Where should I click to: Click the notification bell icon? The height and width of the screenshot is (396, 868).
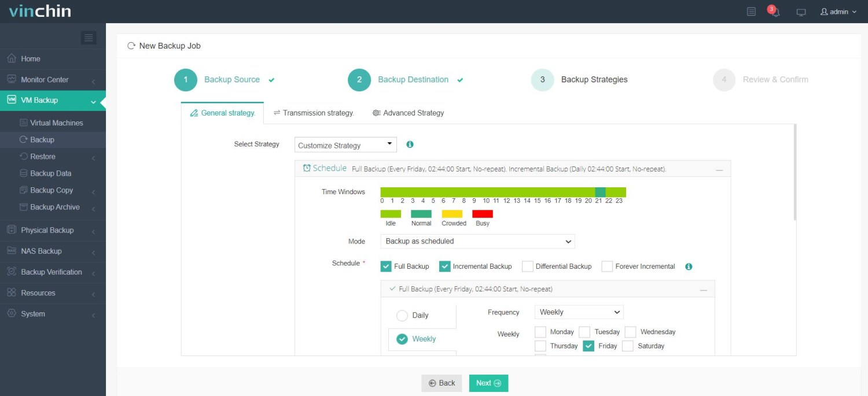click(x=775, y=12)
